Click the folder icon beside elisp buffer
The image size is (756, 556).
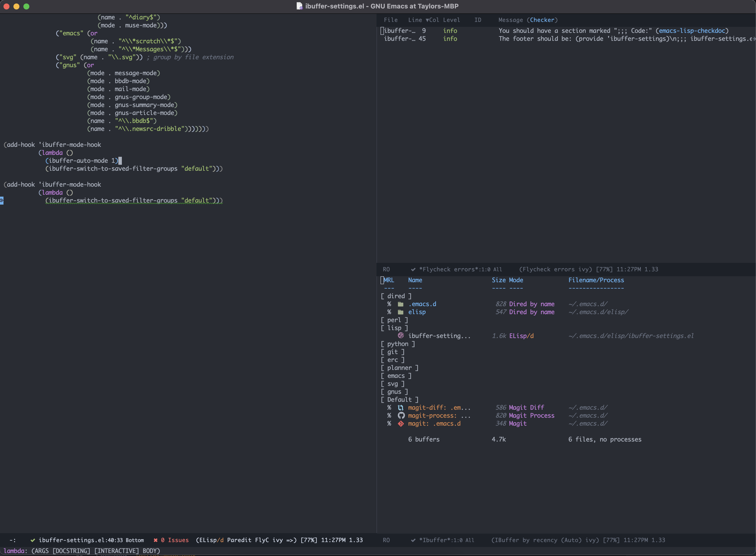click(401, 312)
